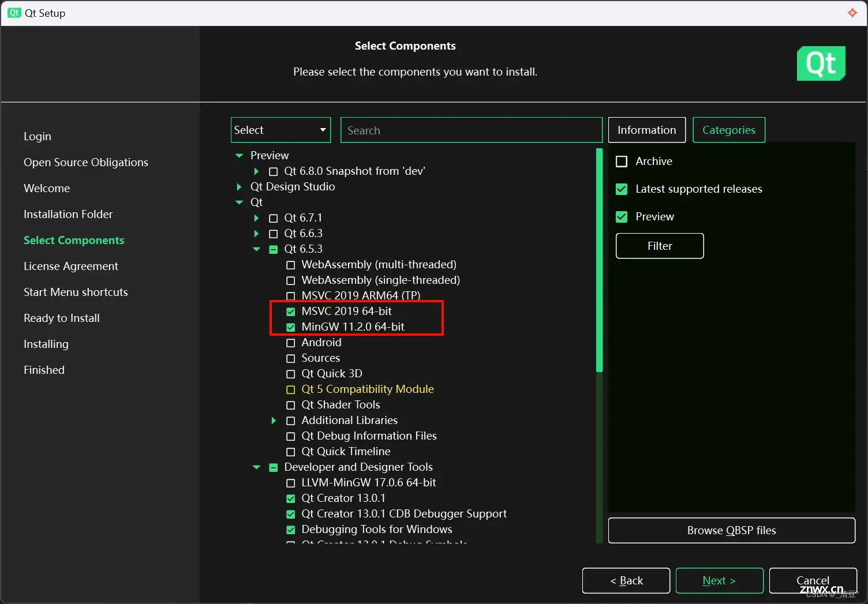The height and width of the screenshot is (604, 868).
Task: Uncheck Qt Creator CDB Debugger Support checkbox
Action: (291, 514)
